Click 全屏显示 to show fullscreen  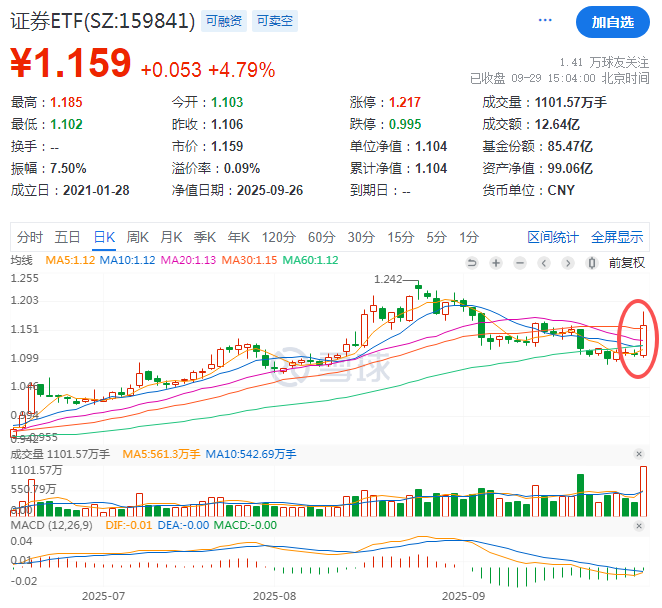tap(617, 237)
